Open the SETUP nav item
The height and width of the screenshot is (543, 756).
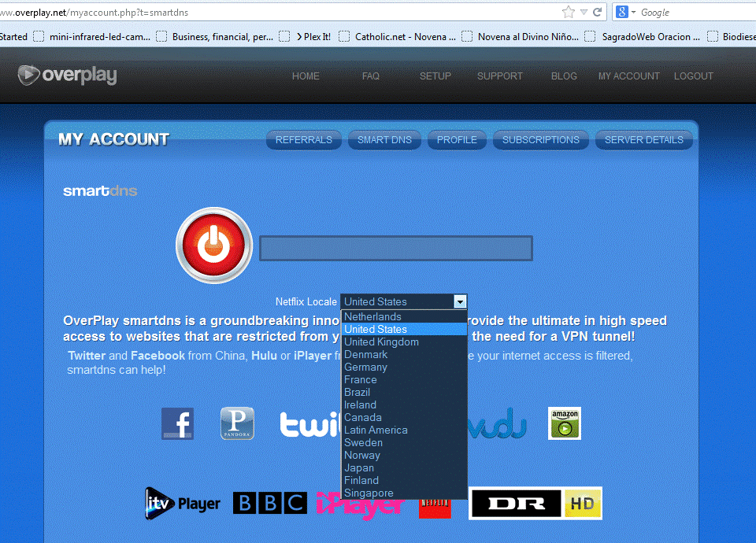(x=435, y=76)
